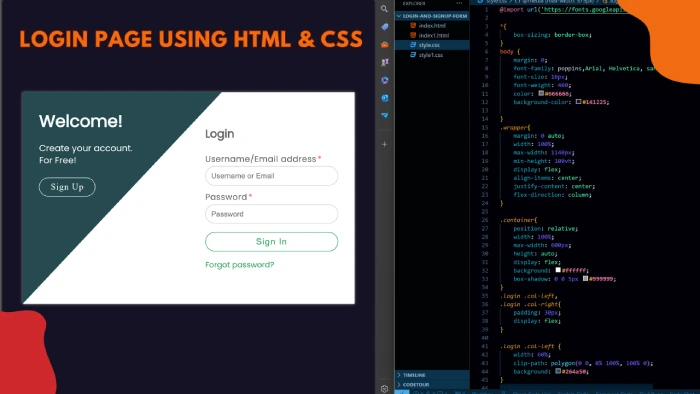Click the Sign In button
The width and height of the screenshot is (700, 394).
(x=271, y=241)
